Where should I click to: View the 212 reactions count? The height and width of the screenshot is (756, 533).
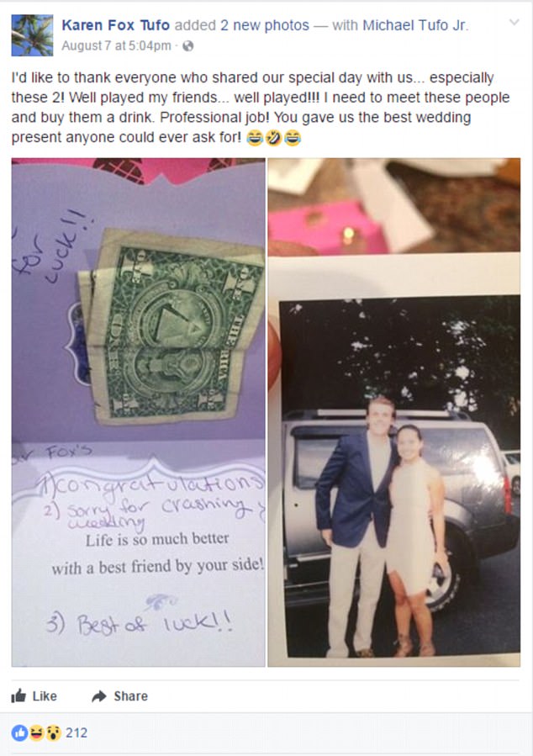point(77,732)
